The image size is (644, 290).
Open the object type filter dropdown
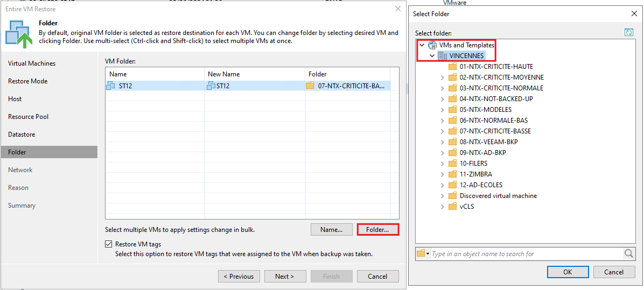(423, 254)
